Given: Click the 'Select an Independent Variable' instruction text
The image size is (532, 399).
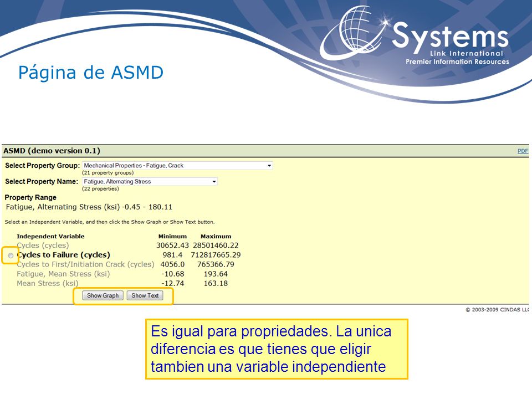Looking at the screenshot, I should click(x=110, y=222).
